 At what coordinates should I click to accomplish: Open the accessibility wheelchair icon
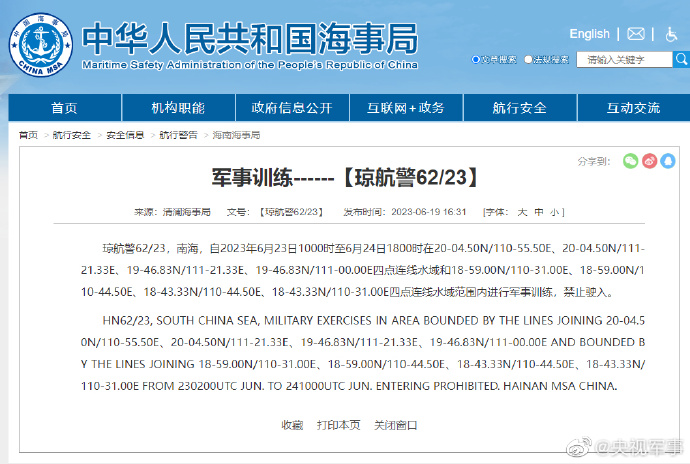coord(671,34)
